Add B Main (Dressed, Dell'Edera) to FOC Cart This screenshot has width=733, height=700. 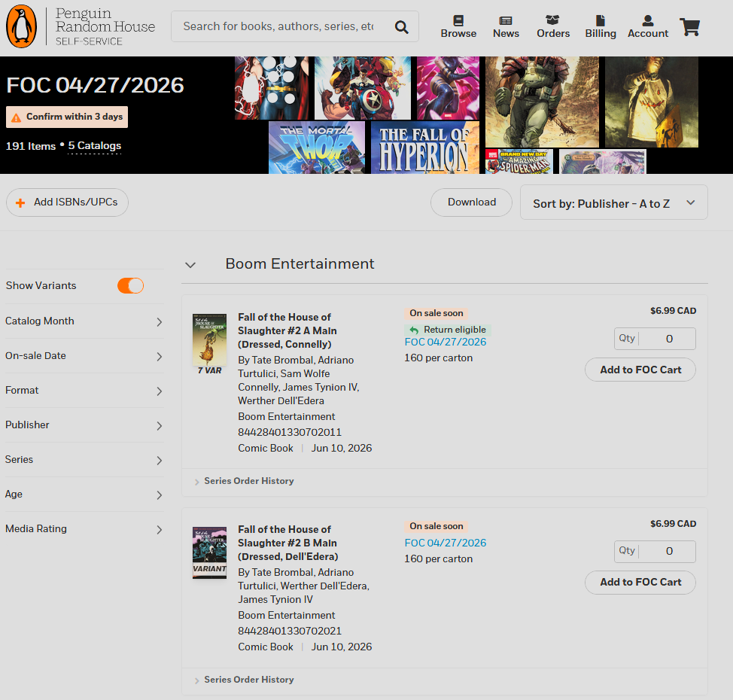pyautogui.click(x=640, y=582)
